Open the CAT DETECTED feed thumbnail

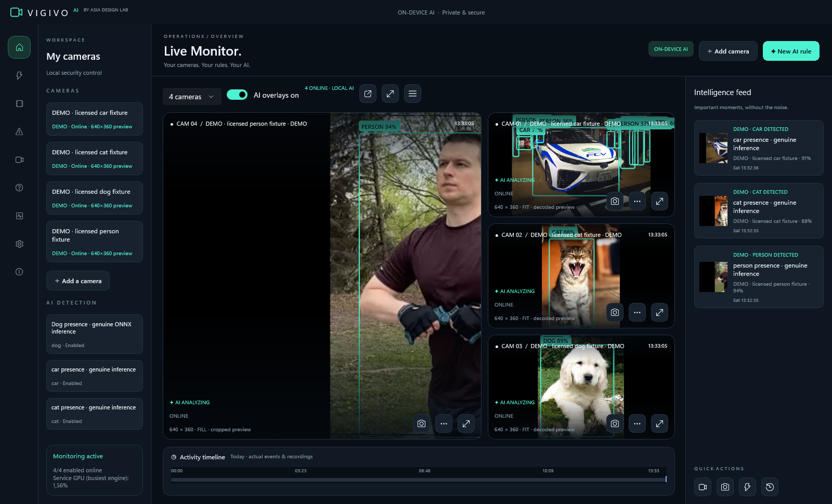(713, 211)
